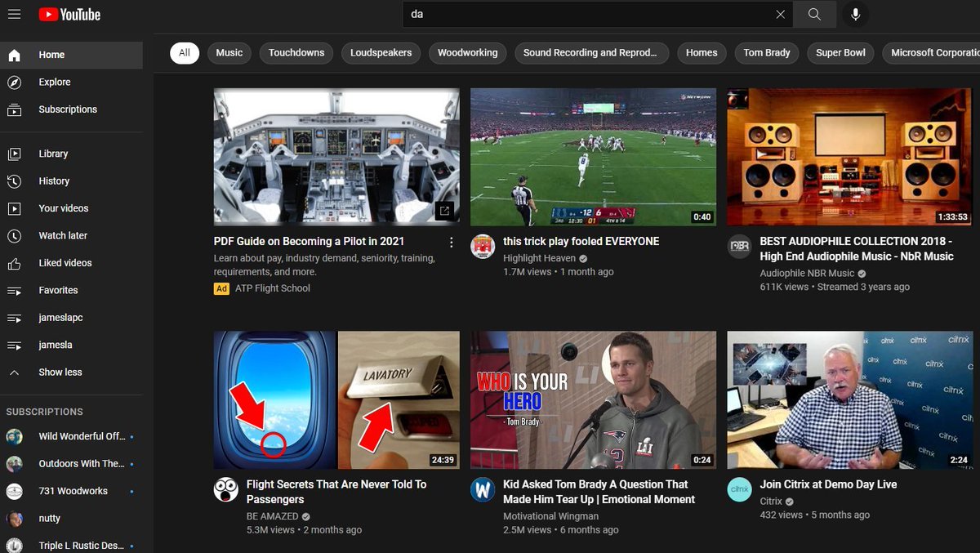The image size is (980, 553).
Task: Click Highlight Heaven channel name
Action: pyautogui.click(x=539, y=257)
